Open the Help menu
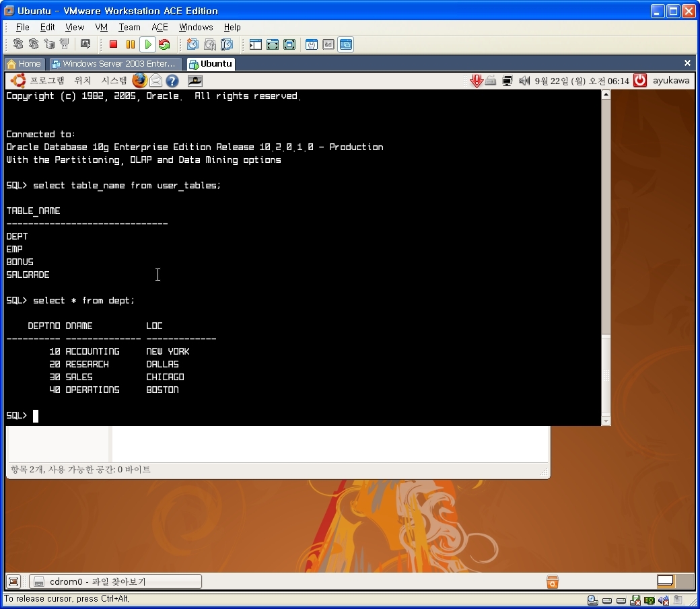The image size is (700, 609). [232, 27]
